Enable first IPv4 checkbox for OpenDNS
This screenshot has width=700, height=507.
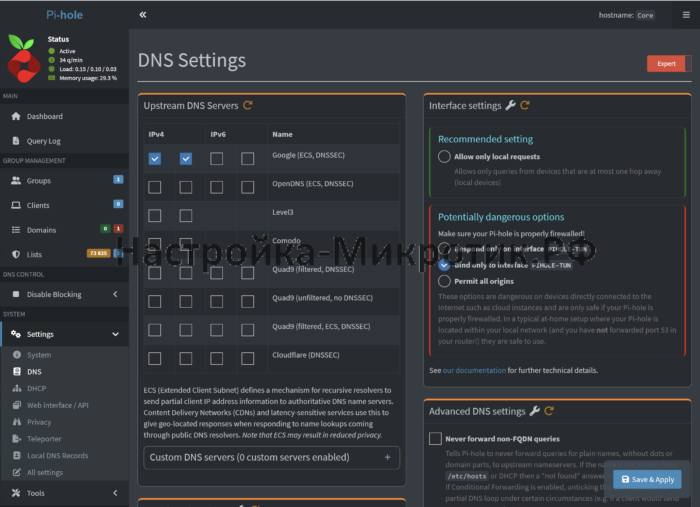[155, 187]
